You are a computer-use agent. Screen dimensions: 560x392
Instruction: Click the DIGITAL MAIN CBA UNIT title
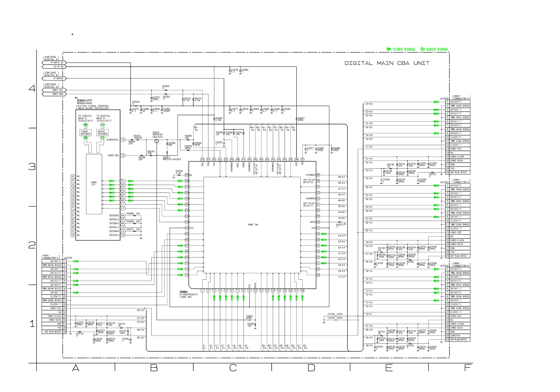tap(387, 63)
